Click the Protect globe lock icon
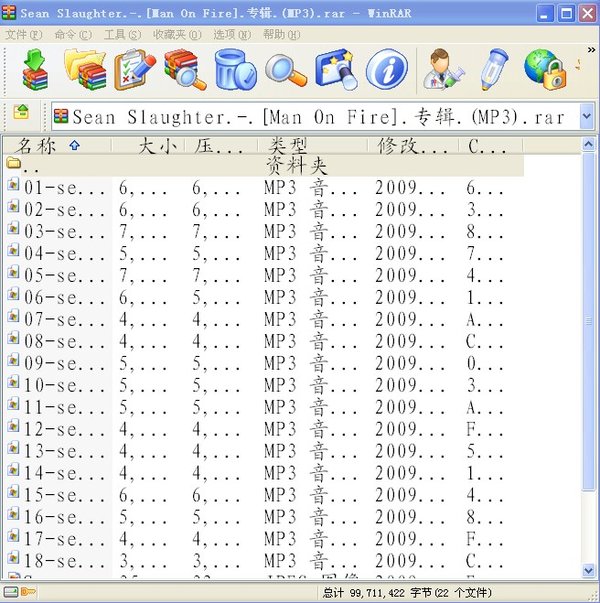The image size is (600, 603). tap(545, 70)
